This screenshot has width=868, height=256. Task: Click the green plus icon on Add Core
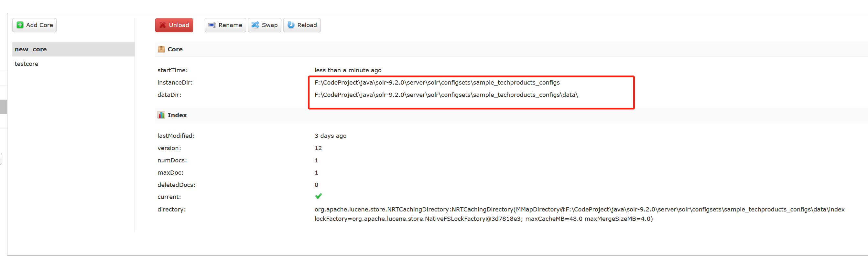pos(20,25)
